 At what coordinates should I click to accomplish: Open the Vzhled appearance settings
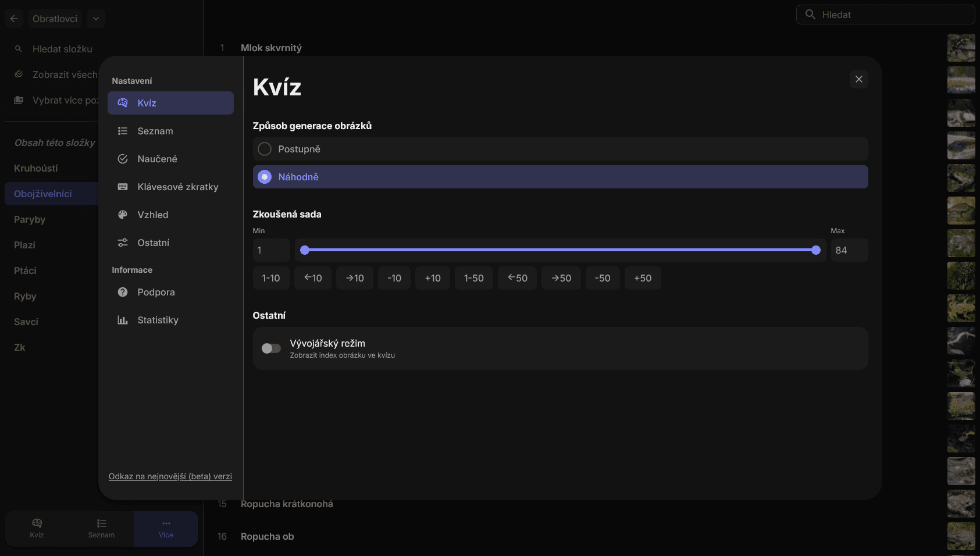click(x=170, y=215)
